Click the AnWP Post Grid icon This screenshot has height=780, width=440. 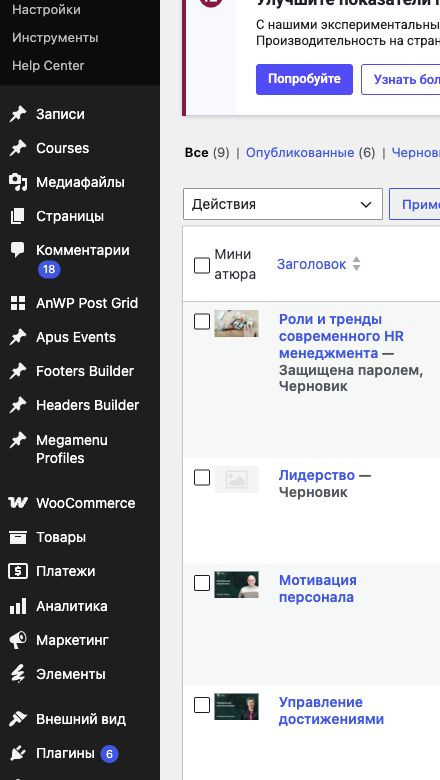[x=18, y=303]
